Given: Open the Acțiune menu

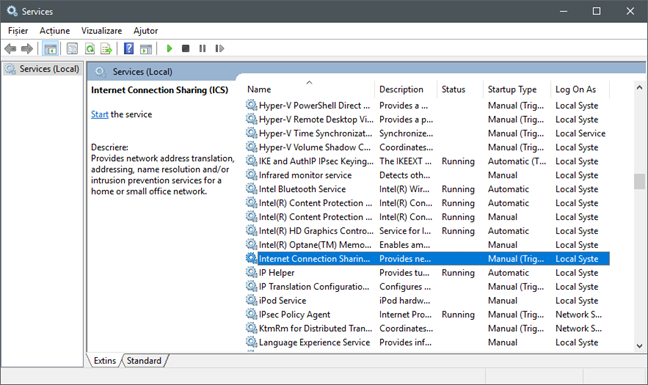Looking at the screenshot, I should coord(55,31).
